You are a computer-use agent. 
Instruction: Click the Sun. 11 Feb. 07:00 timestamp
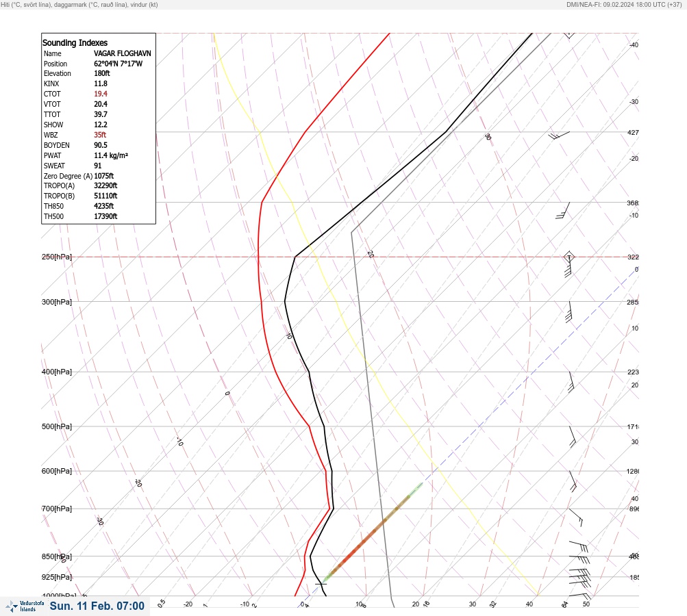point(97,606)
